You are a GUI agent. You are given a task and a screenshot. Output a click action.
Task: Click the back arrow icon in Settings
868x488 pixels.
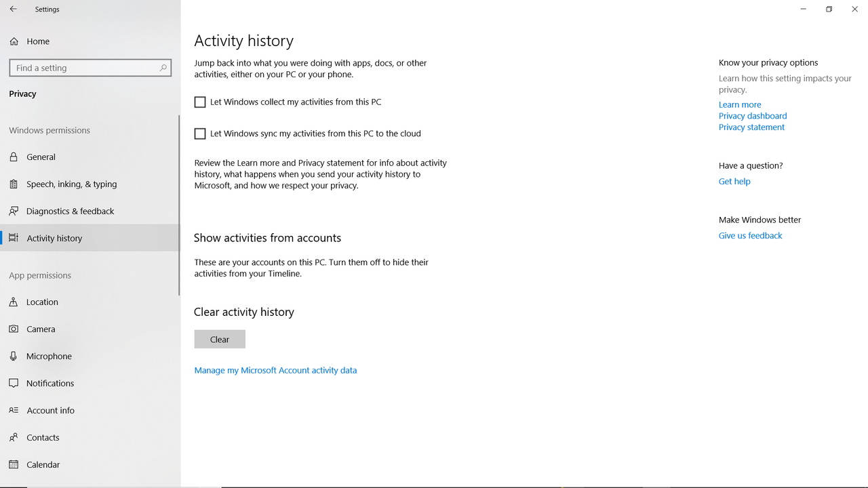pos(14,9)
